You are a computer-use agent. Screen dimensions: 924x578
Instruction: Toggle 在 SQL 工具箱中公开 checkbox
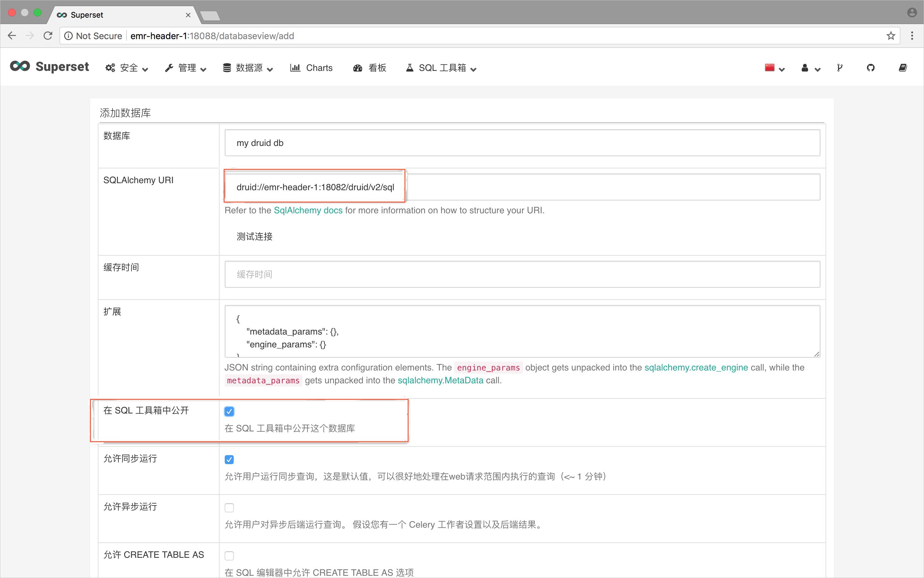(230, 411)
